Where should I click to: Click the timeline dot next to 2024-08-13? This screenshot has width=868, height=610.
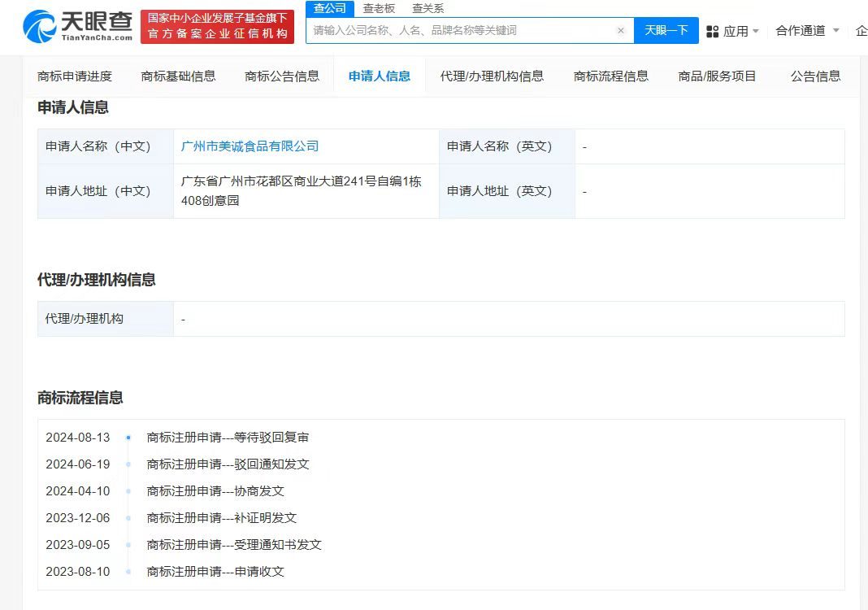127,437
